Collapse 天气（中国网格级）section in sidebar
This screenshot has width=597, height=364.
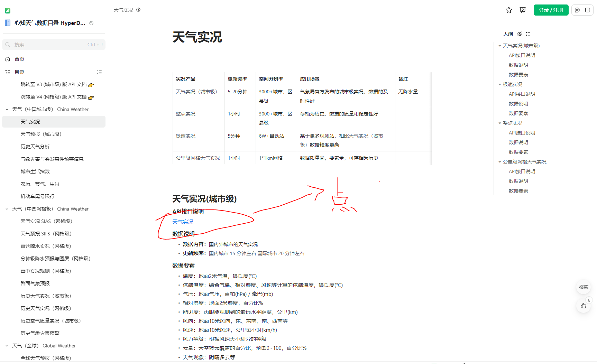(x=7, y=209)
